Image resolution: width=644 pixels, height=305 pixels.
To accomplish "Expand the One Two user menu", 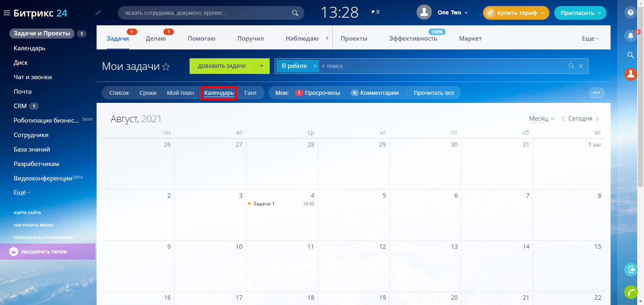I will coord(466,13).
